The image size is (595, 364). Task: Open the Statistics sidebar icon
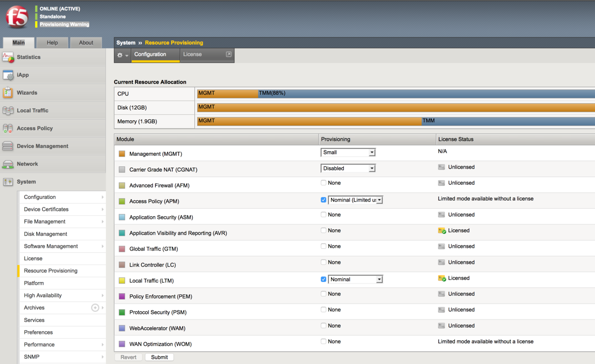pyautogui.click(x=8, y=57)
